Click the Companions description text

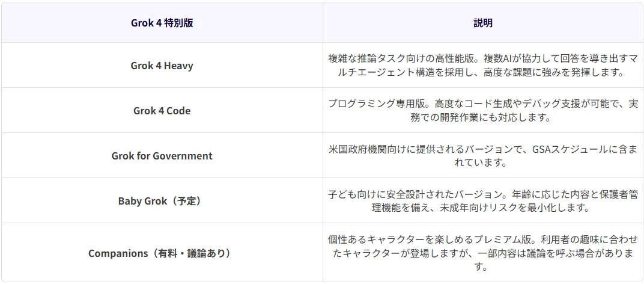[482, 253]
